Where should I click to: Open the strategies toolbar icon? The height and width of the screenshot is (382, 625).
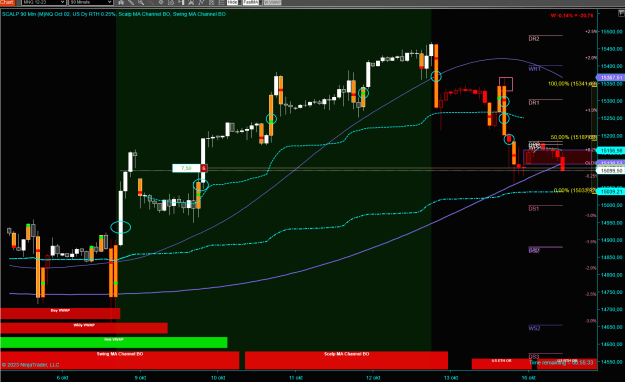tap(211, 2)
